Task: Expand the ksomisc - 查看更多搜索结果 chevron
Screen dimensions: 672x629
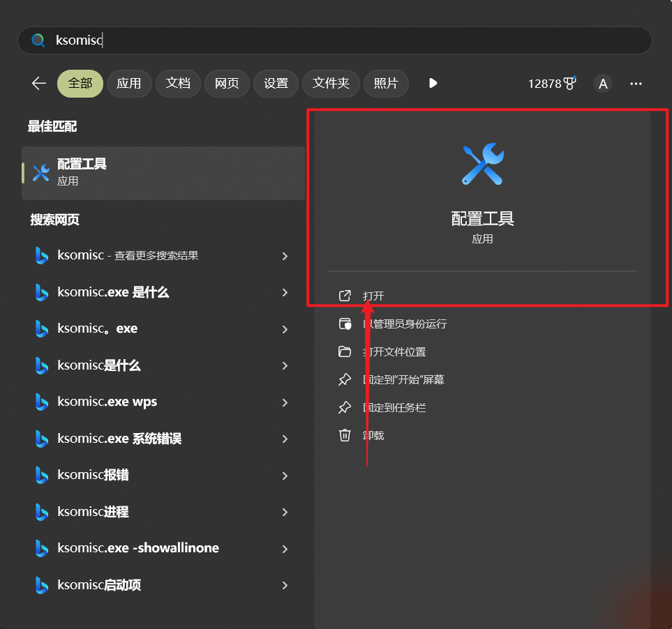Action: coord(285,256)
